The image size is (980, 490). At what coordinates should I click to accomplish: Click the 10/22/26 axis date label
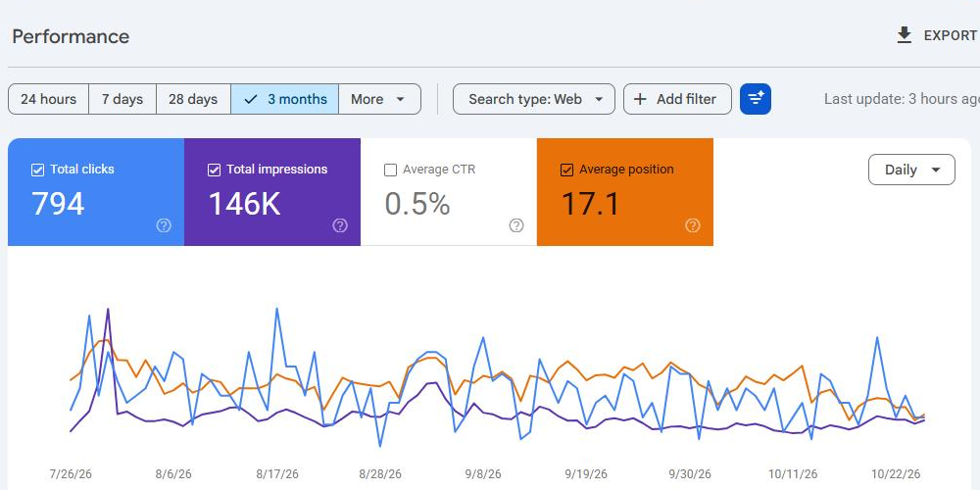point(896,474)
